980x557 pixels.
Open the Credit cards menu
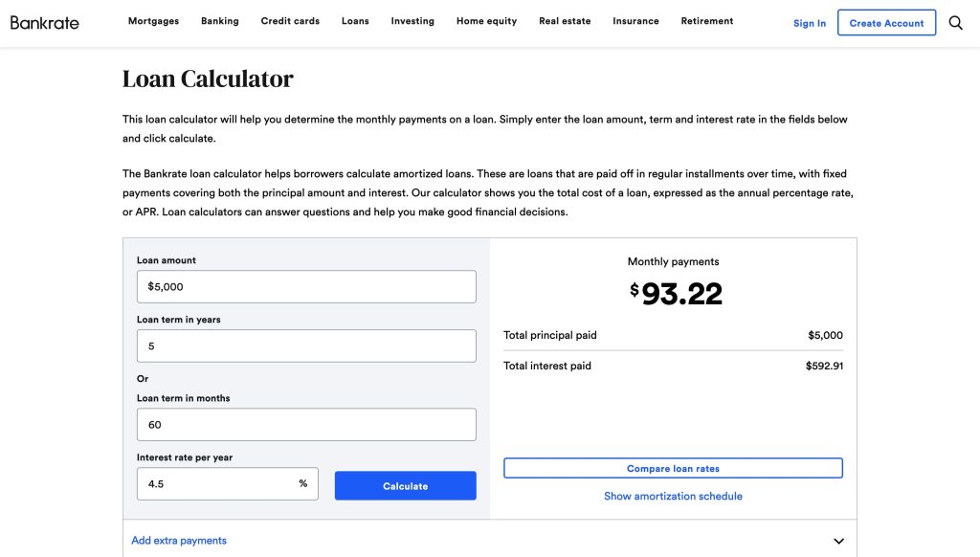[290, 21]
